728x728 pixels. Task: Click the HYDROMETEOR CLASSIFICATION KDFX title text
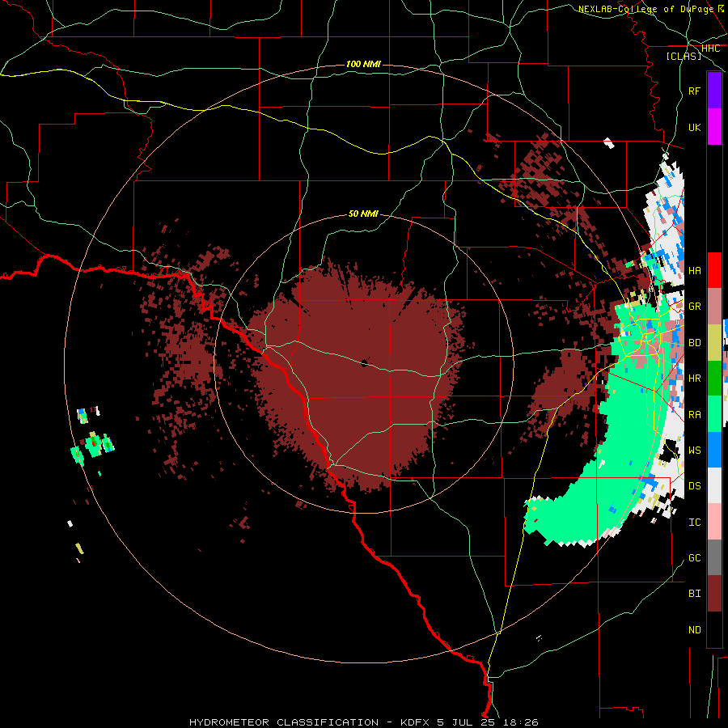pyautogui.click(x=363, y=722)
